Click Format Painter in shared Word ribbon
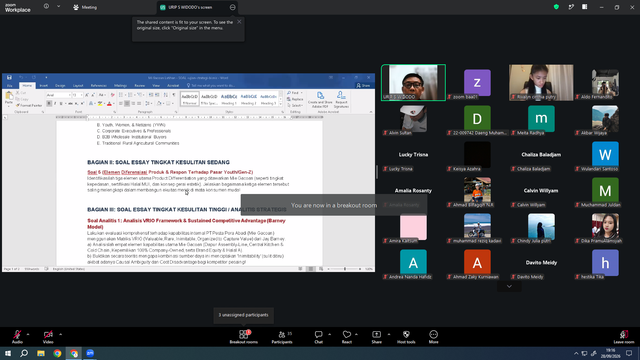The width and height of the screenshot is (640, 360). tap(29, 105)
